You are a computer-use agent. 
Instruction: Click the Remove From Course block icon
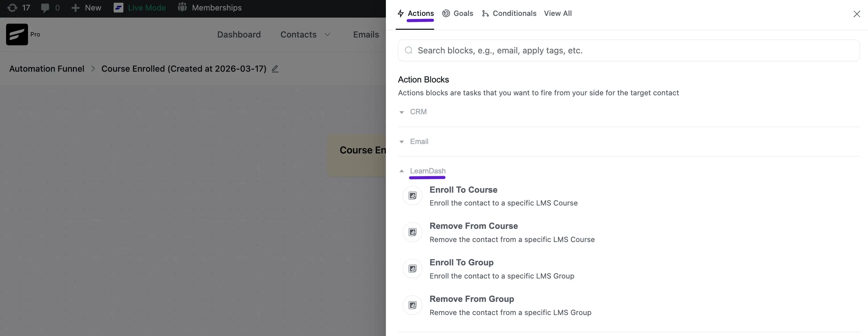(413, 232)
